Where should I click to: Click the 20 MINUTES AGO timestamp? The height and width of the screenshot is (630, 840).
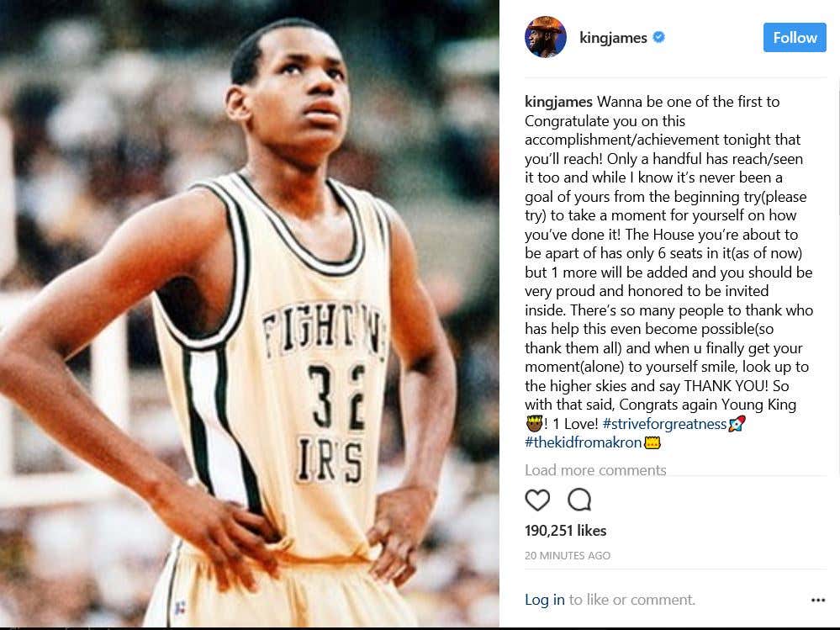pyautogui.click(x=568, y=555)
